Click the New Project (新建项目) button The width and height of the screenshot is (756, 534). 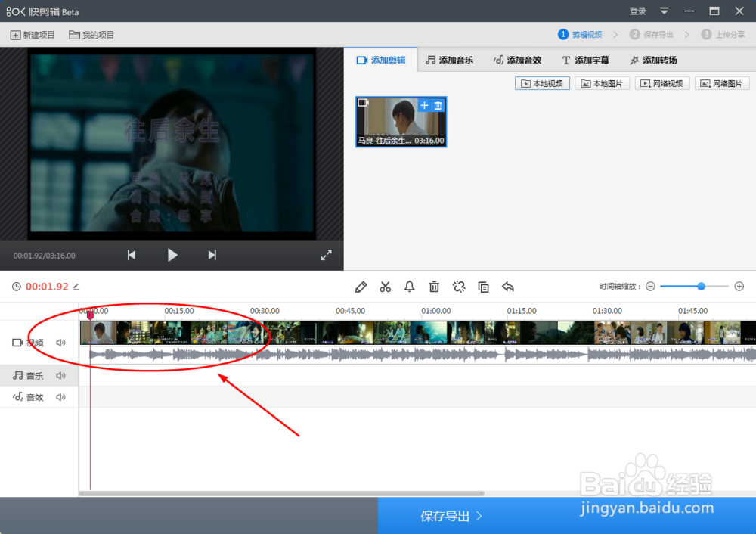(x=33, y=35)
